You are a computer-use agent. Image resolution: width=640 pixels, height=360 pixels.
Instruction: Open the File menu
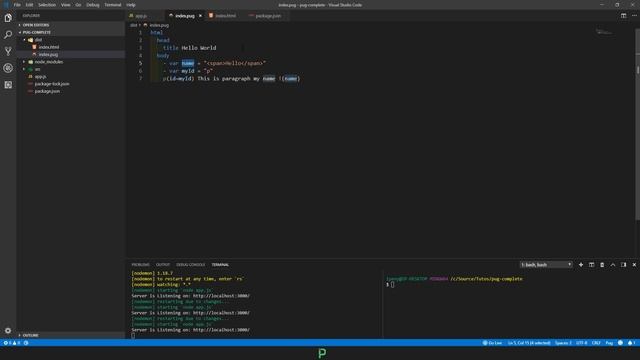coord(17,5)
